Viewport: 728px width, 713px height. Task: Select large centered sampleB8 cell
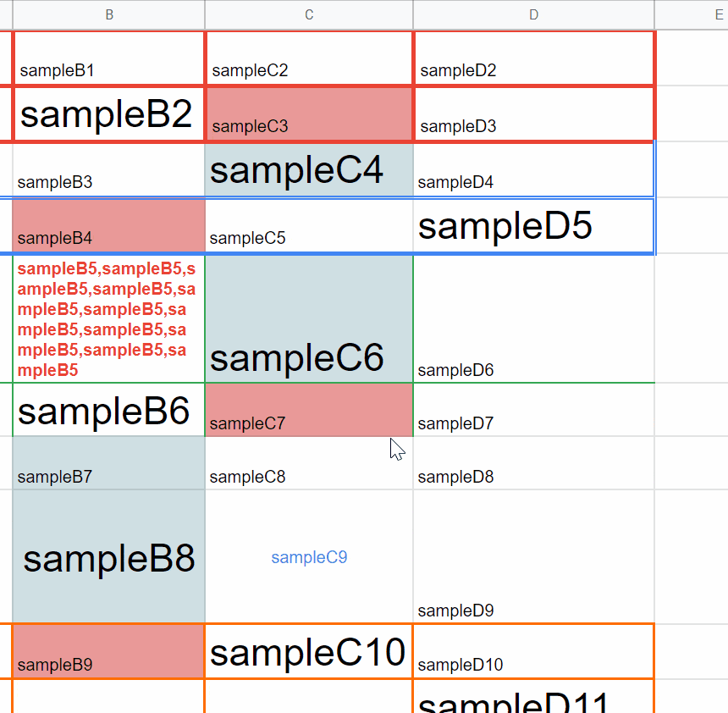[109, 556]
